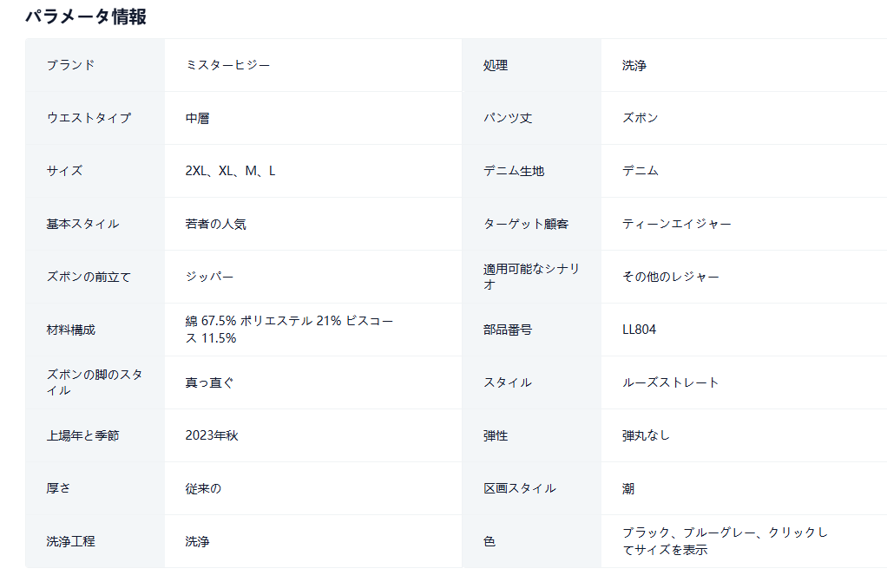Select the ウエストタイプ label
The height and width of the screenshot is (588, 887).
click(89, 118)
